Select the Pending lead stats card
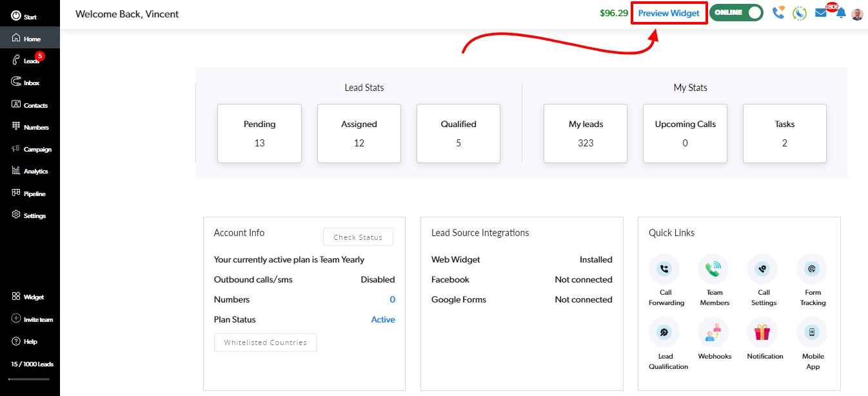The width and height of the screenshot is (868, 396). pos(259,134)
